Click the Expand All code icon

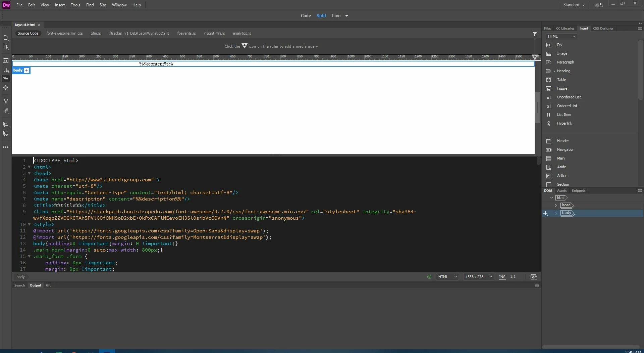(6, 101)
